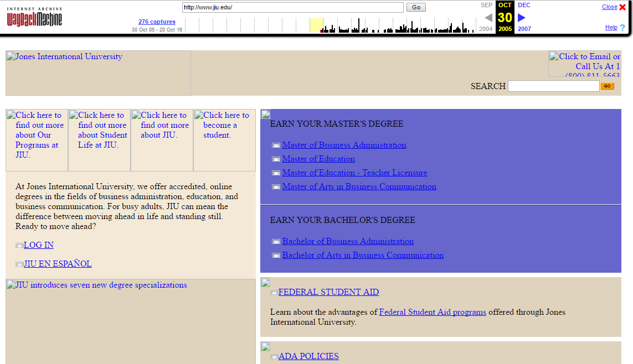This screenshot has width=633, height=364.
Task: Click Jones International University logo image
Action: 98,73
